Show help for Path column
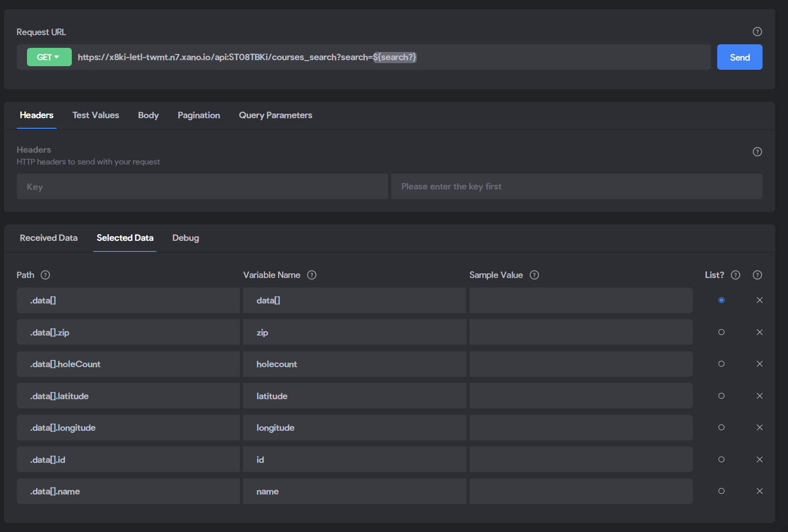Screen dimensions: 788x532 pyautogui.click(x=45, y=275)
